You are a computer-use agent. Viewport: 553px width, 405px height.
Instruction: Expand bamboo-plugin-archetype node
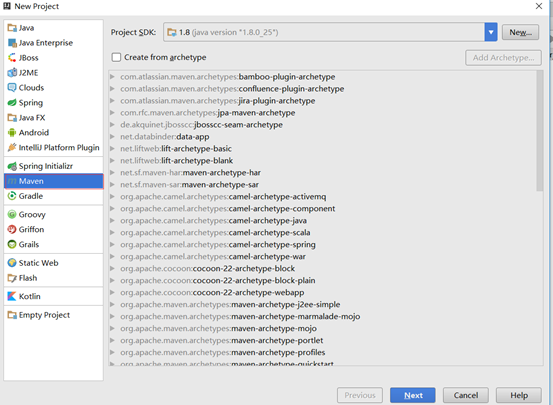click(112, 77)
